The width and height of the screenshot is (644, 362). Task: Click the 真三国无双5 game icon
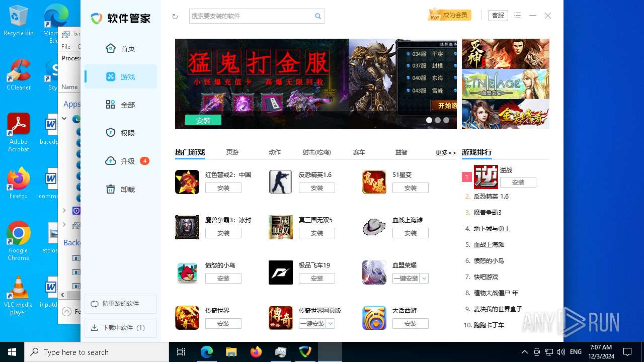[281, 227]
